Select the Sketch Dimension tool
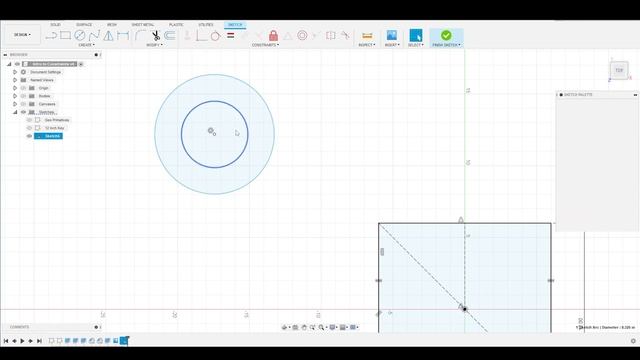 [x=123, y=36]
